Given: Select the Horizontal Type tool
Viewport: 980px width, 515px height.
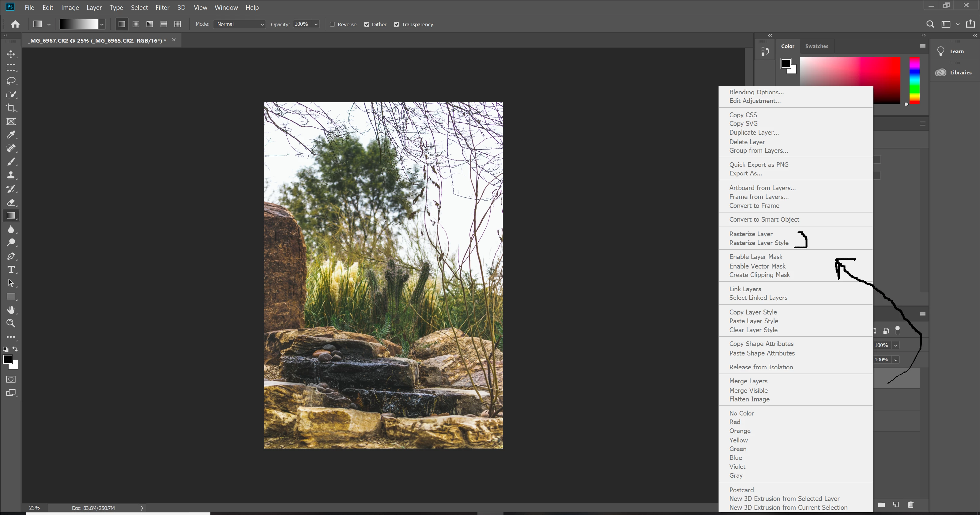Looking at the screenshot, I should tap(11, 269).
